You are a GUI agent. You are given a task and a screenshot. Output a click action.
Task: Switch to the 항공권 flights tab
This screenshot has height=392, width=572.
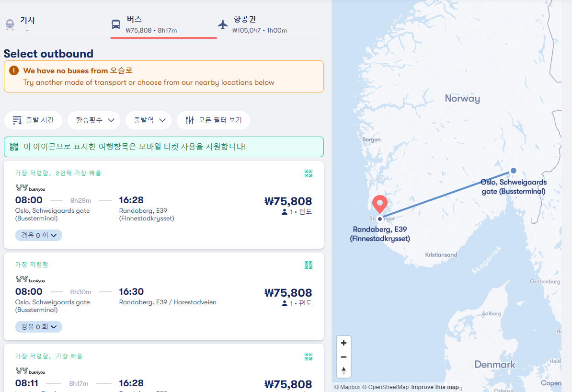click(270, 24)
